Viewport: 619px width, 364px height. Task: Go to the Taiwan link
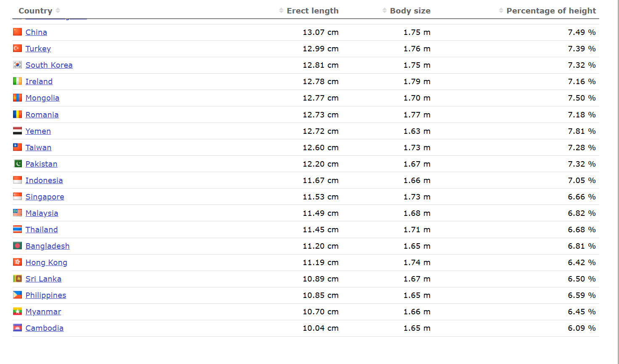point(38,148)
